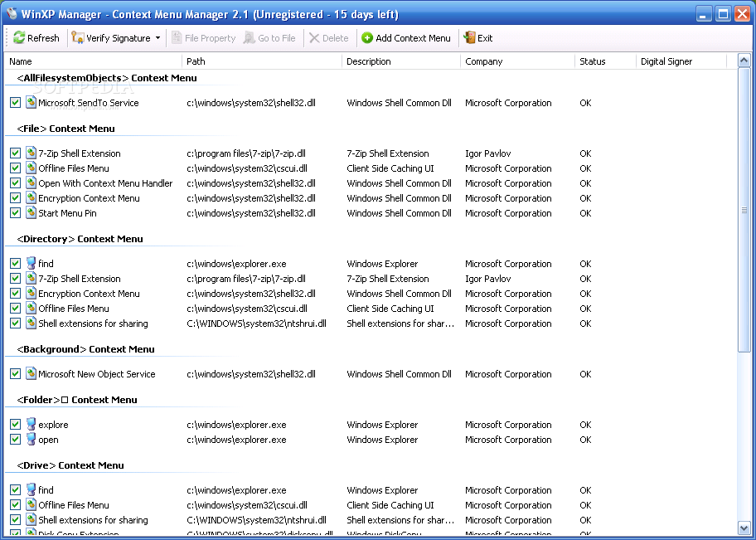Sort list by the Company column header
756x540 pixels.
click(x=517, y=61)
